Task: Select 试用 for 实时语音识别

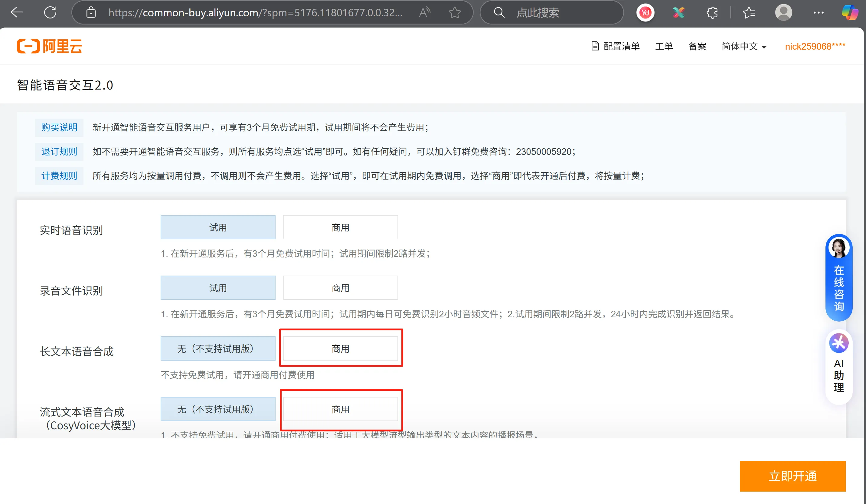Action: pos(218,227)
